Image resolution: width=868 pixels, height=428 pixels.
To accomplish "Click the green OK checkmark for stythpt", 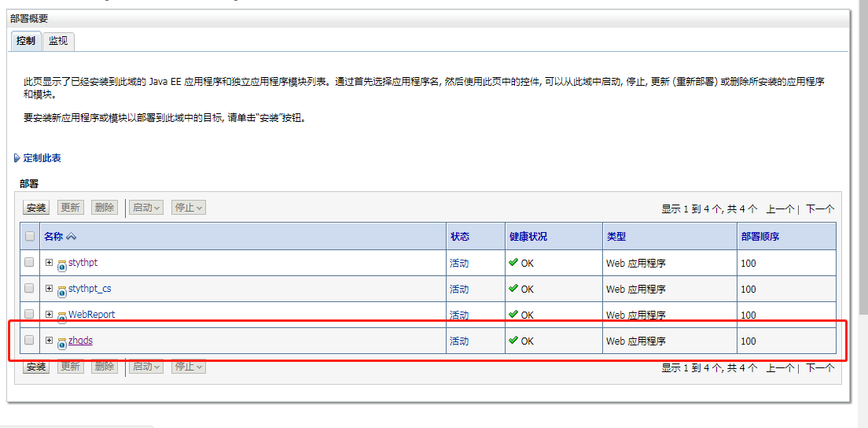I will pyautogui.click(x=513, y=263).
